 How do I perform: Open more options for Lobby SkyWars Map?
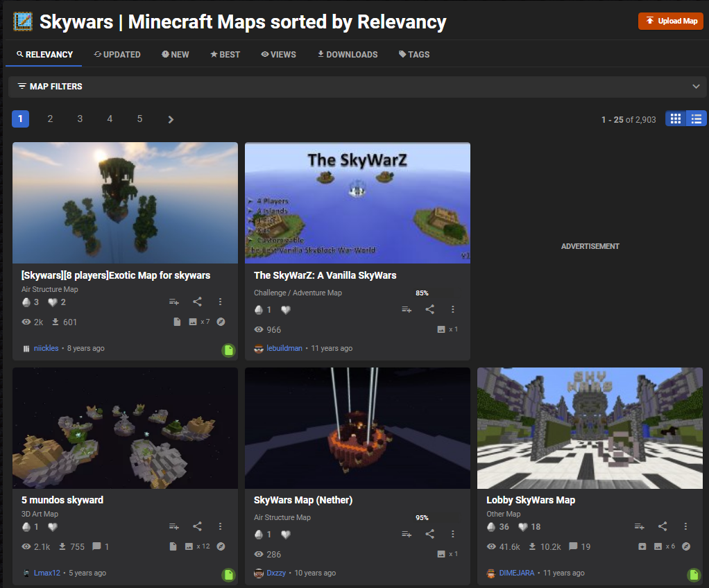click(685, 526)
